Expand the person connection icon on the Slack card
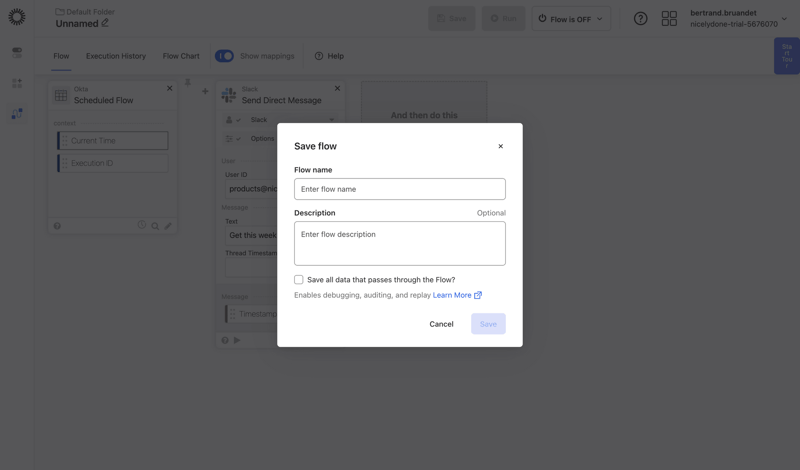800x470 pixels. click(233, 120)
